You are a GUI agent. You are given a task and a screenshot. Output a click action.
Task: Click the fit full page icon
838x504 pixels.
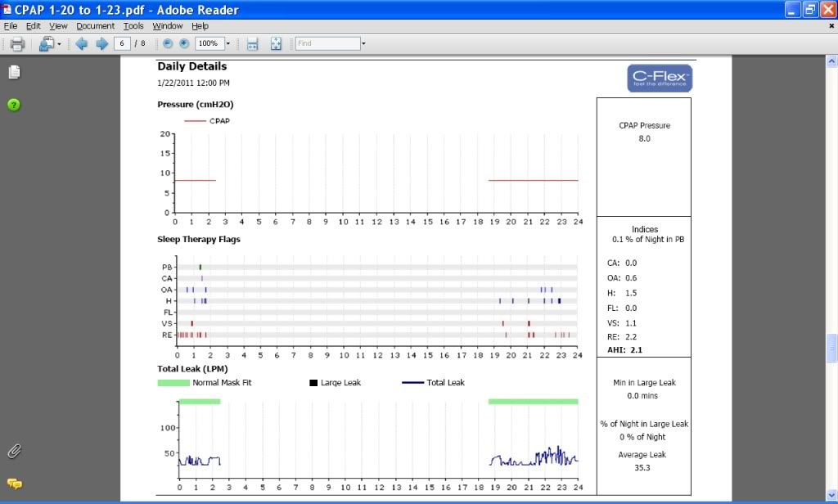(x=276, y=43)
